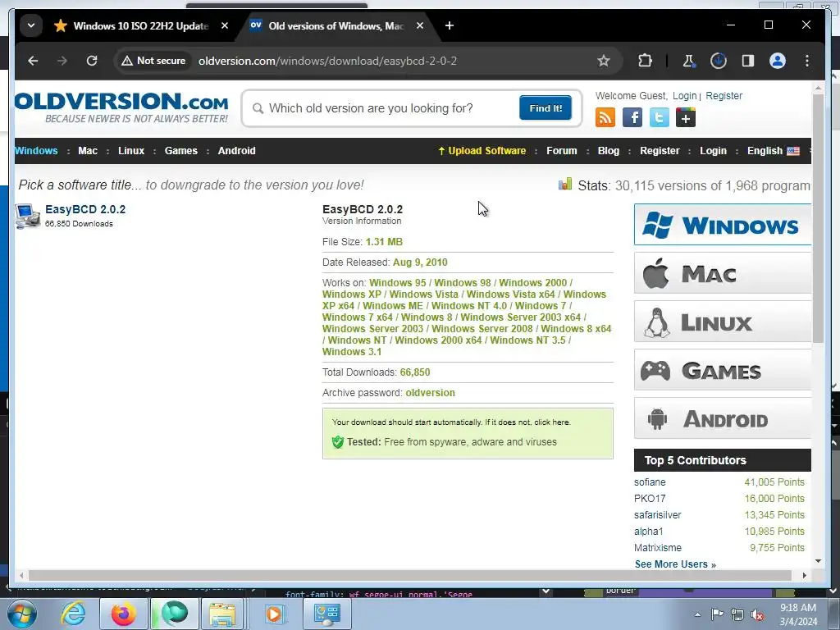Screen dimensions: 840x630
Task: Select the Linux category banner
Action: pyautogui.click(x=722, y=322)
